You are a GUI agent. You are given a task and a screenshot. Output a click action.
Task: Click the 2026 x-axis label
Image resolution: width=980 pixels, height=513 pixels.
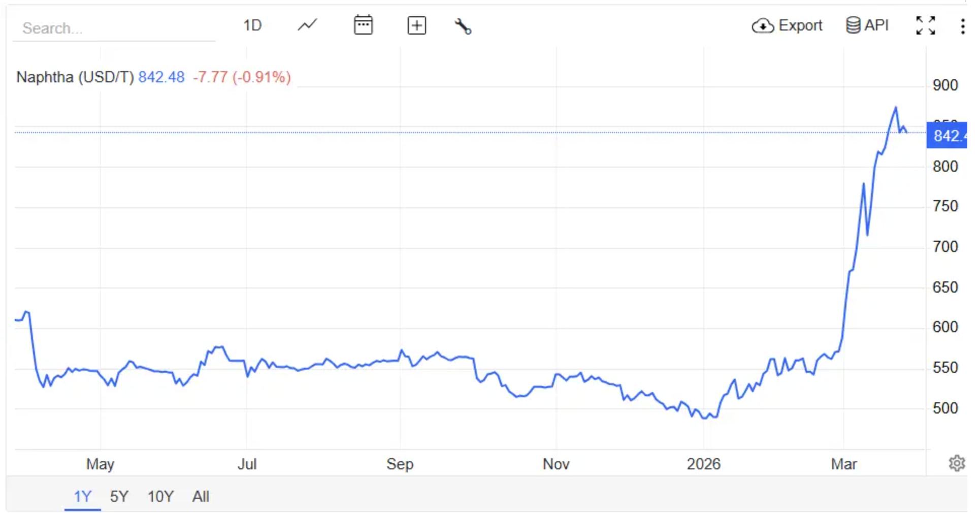click(703, 464)
